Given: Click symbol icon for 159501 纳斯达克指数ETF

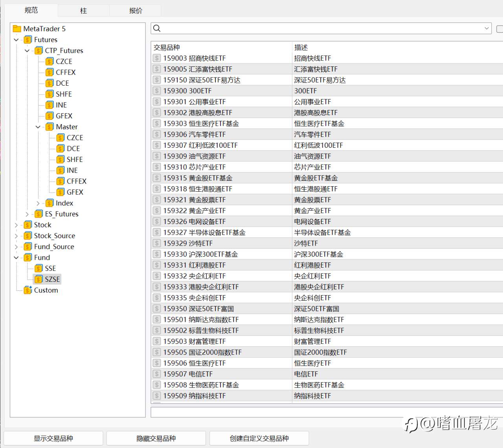Looking at the screenshot, I should [157, 319].
